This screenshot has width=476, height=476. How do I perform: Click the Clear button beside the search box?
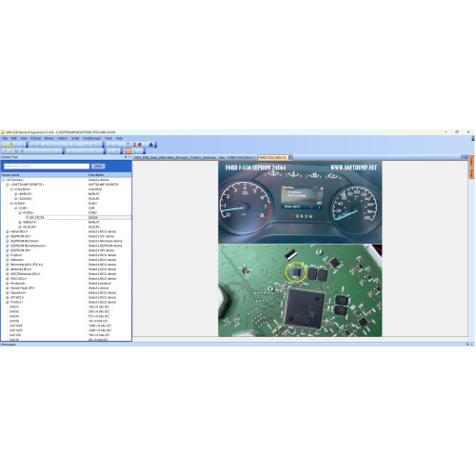click(x=98, y=166)
